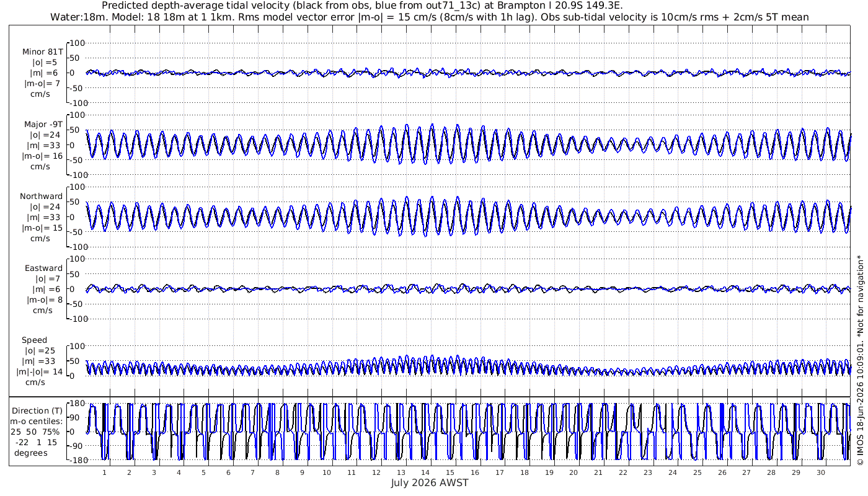868x496 pixels.
Task: Click the '180' tick on Direction axis
Action: [x=77, y=404]
